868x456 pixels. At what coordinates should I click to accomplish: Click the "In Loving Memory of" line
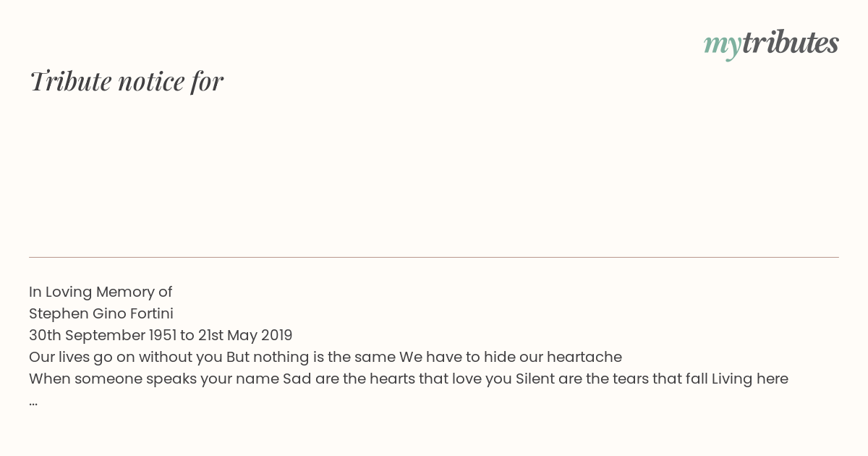101,292
